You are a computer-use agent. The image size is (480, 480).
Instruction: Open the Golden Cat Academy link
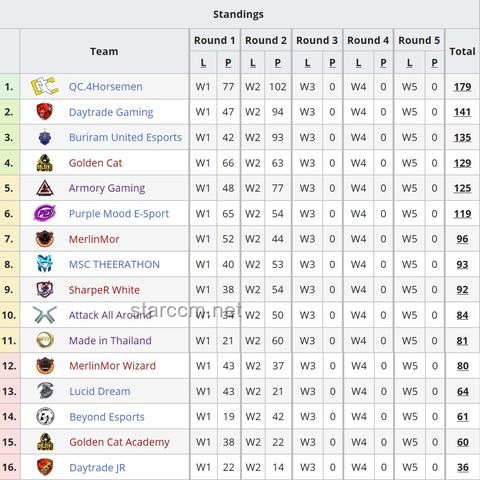tap(119, 442)
